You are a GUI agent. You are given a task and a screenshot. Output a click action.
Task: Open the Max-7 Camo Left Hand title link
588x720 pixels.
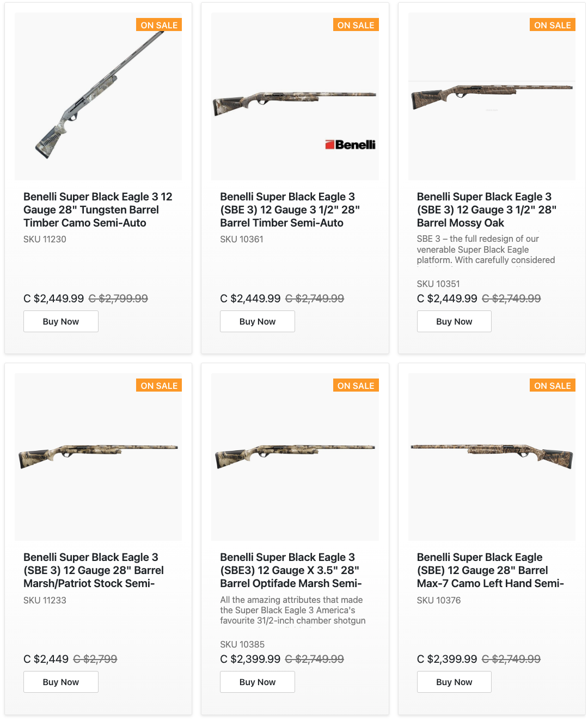point(489,570)
